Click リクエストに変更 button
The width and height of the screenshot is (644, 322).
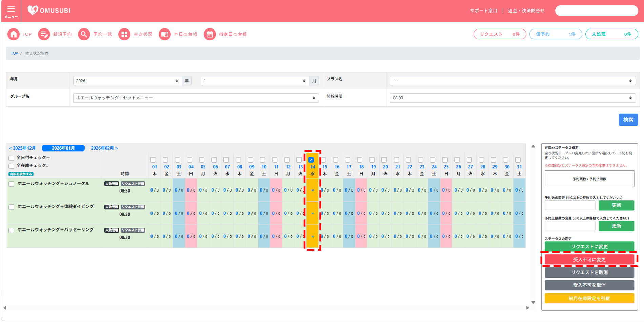pyautogui.click(x=589, y=246)
